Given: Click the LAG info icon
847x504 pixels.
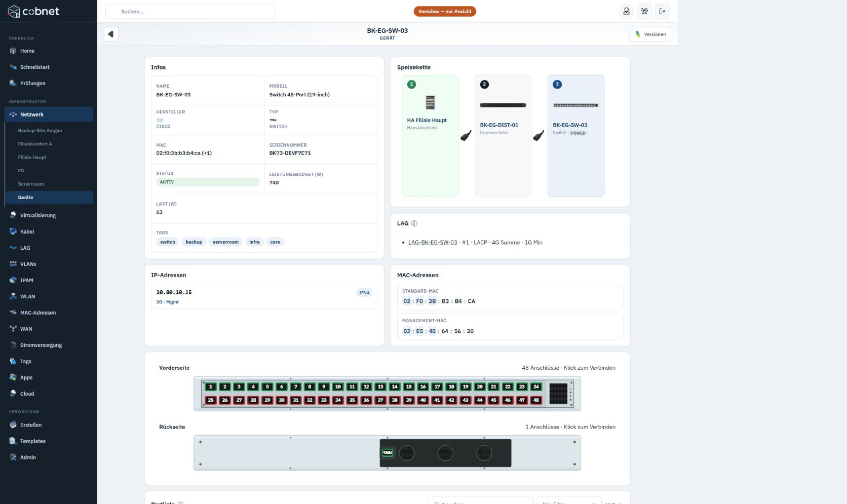Looking at the screenshot, I should 414,223.
